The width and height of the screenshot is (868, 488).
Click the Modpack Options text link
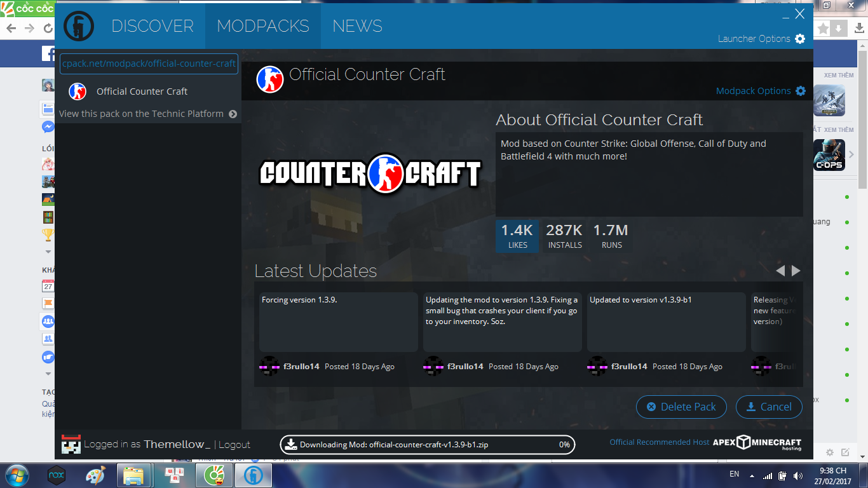pos(754,91)
